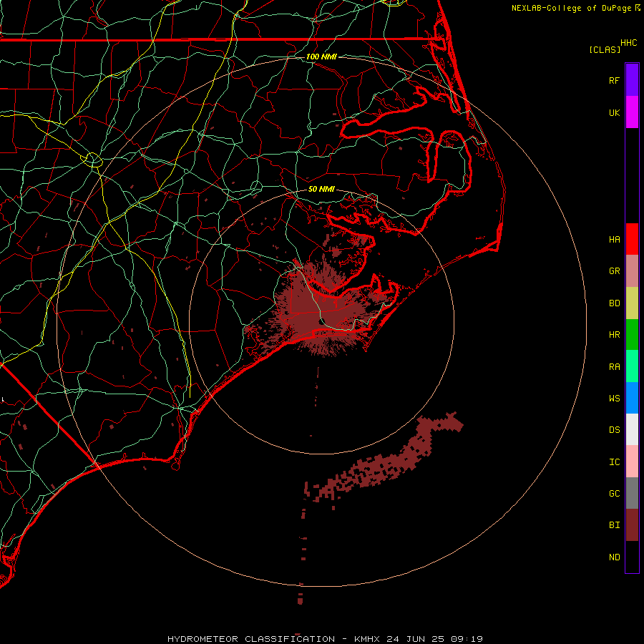
Task: Click the ND black legend swatch
Action: pyautogui.click(x=632, y=557)
